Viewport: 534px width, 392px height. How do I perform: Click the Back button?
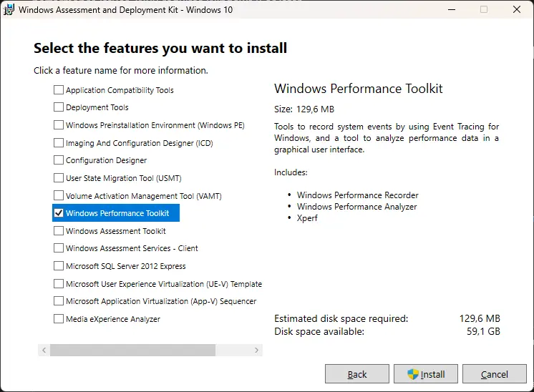point(357,374)
